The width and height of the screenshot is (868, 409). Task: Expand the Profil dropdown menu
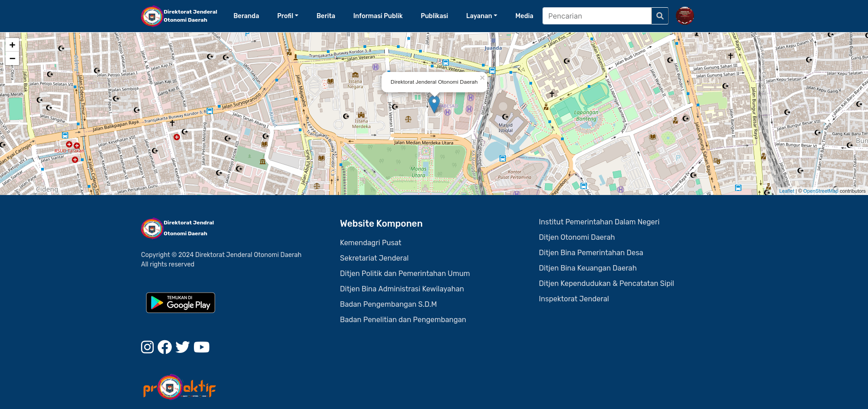[x=288, y=16]
